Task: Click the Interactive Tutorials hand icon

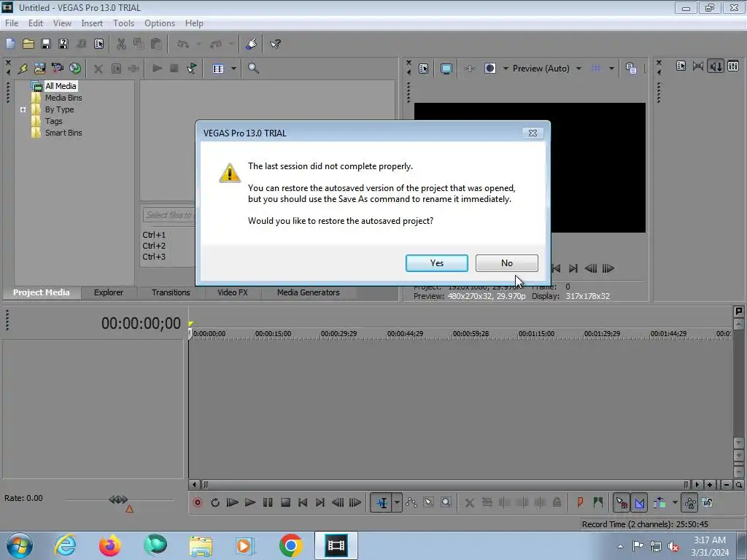Action: (251, 44)
